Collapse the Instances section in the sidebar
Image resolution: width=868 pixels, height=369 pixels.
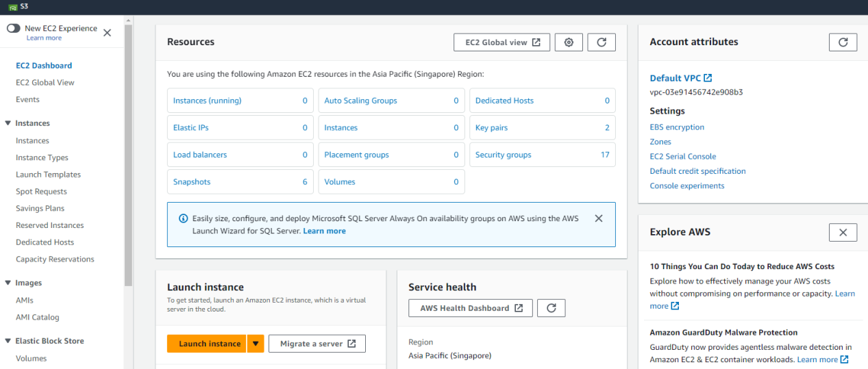click(8, 123)
